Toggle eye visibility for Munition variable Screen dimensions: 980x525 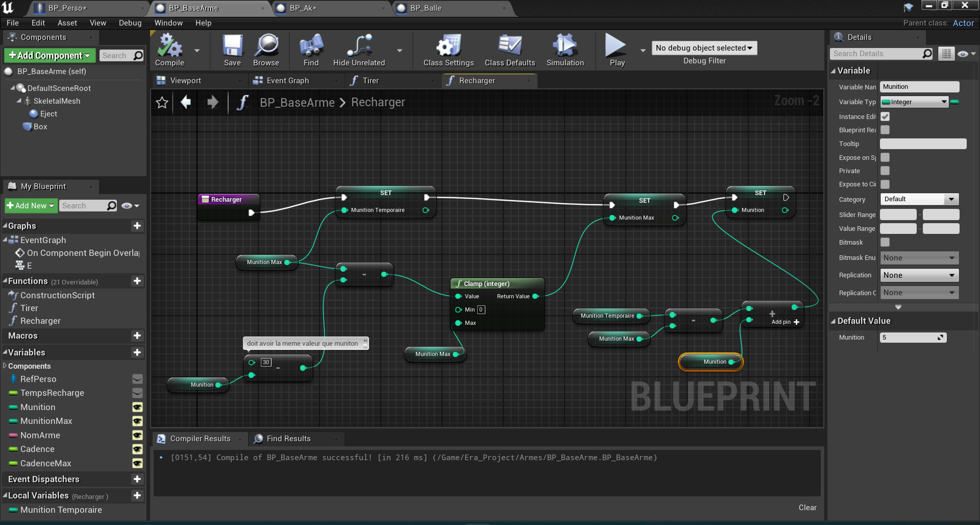pos(137,407)
